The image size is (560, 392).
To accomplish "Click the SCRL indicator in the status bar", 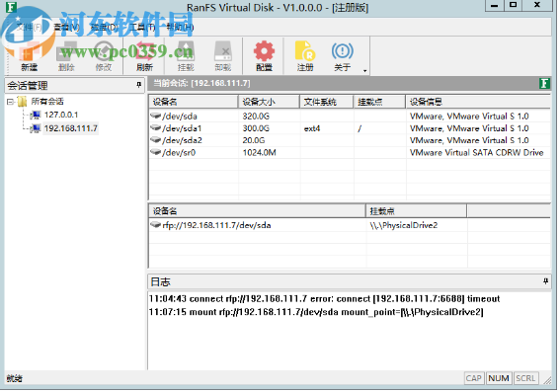I will pyautogui.click(x=525, y=378).
